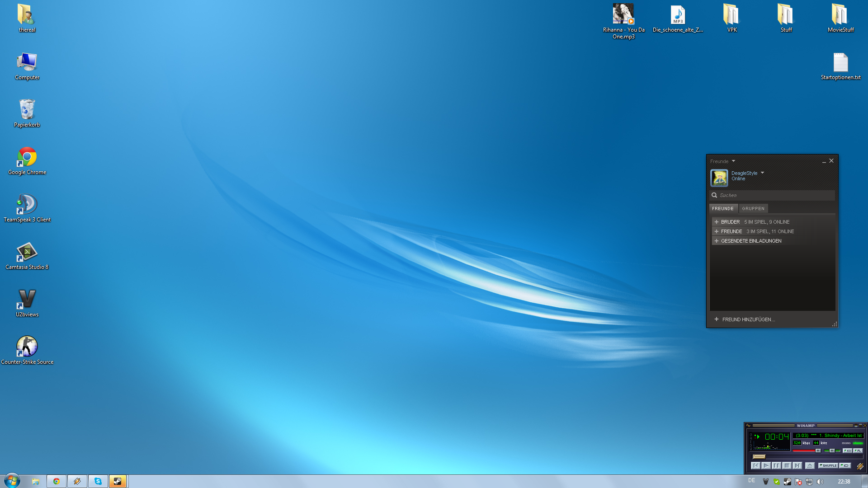Toggle Shuffle in Winamp

[828, 465]
